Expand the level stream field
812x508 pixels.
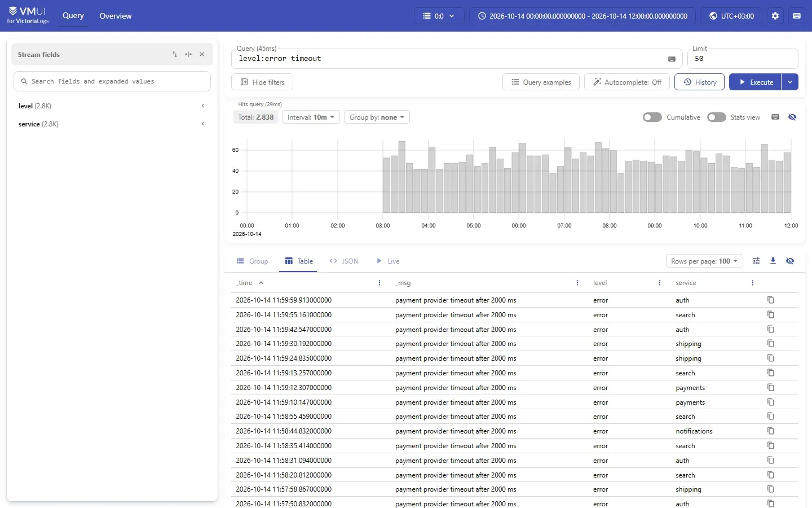(112, 106)
